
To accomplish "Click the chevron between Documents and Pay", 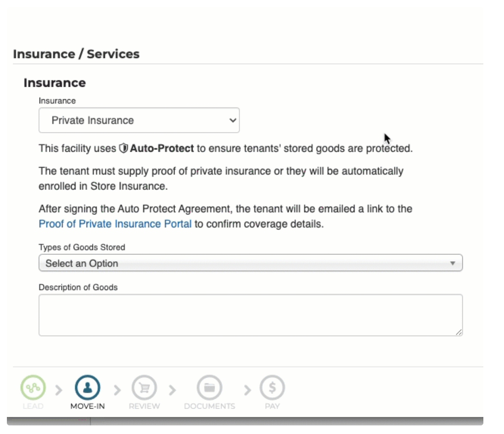I will pos(247,390).
